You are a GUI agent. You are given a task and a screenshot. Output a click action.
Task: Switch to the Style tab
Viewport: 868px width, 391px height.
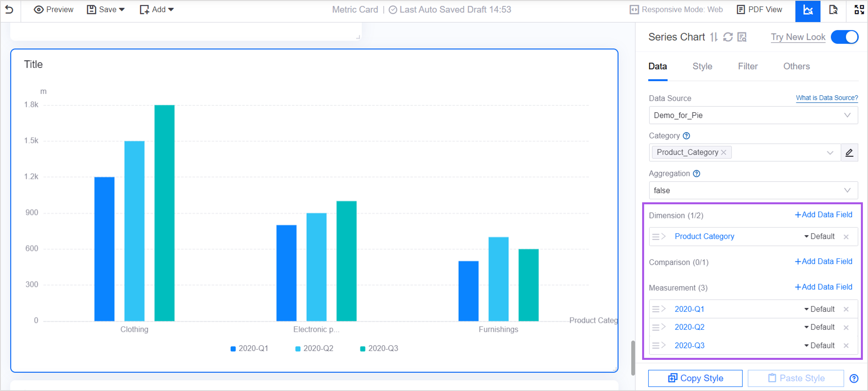click(x=702, y=66)
